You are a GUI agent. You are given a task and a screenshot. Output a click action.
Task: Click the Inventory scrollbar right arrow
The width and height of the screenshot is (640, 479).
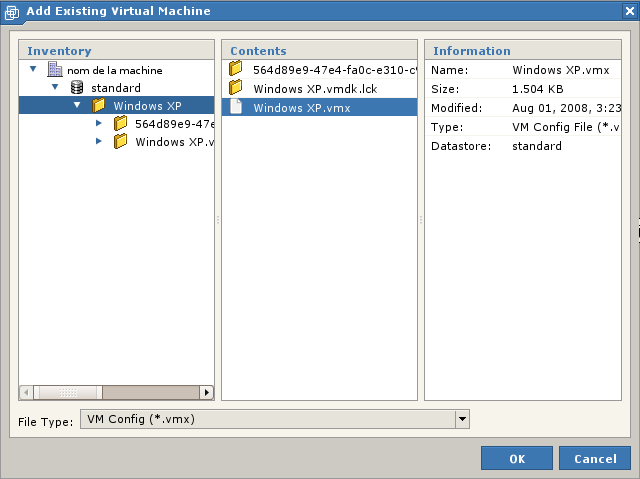tap(207, 393)
